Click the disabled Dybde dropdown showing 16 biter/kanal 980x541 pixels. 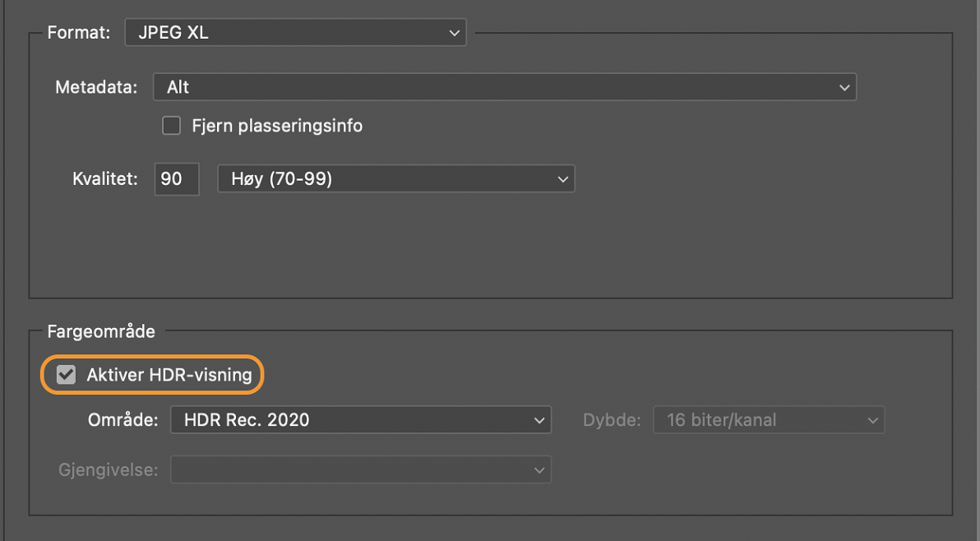click(x=768, y=419)
